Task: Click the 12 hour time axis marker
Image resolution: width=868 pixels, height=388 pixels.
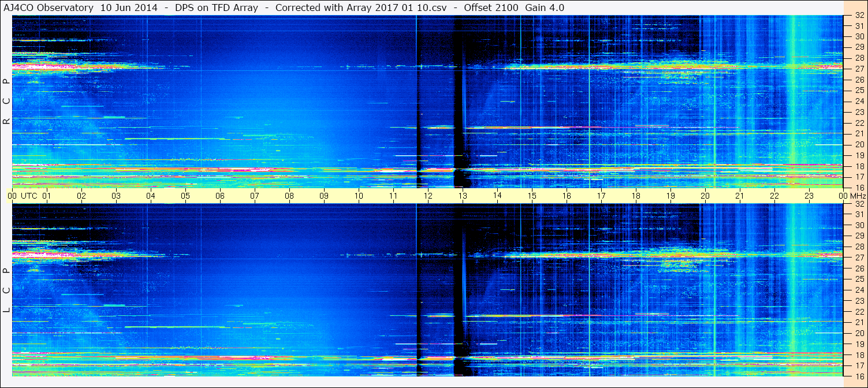Action: (x=428, y=196)
